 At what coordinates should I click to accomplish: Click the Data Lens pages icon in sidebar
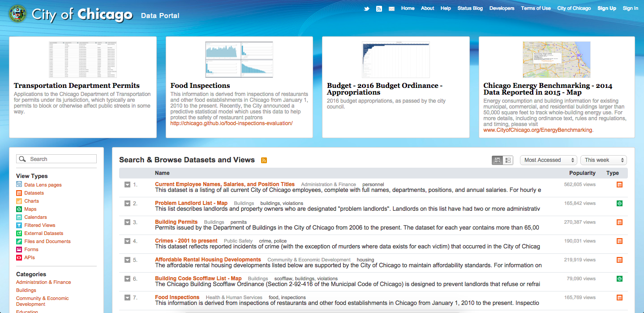19,185
